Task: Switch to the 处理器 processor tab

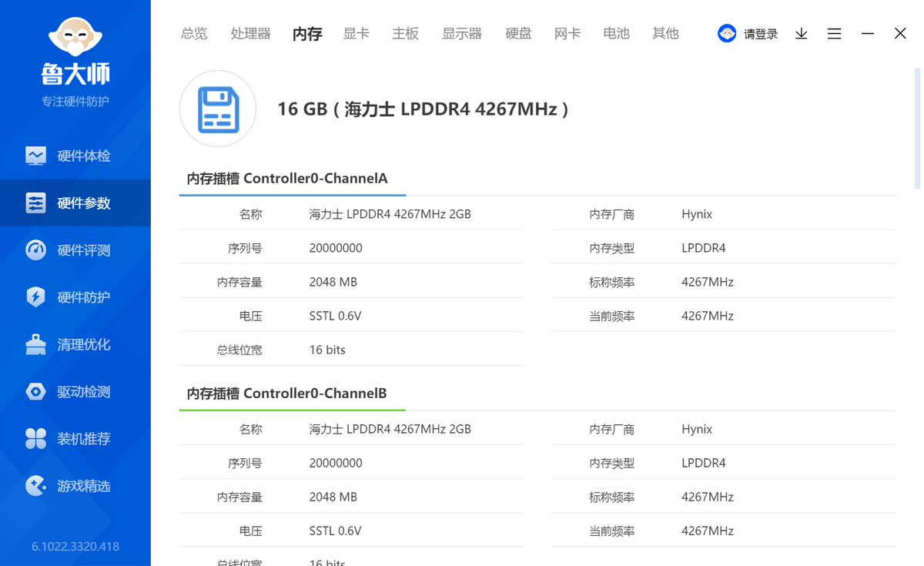Action: (250, 33)
